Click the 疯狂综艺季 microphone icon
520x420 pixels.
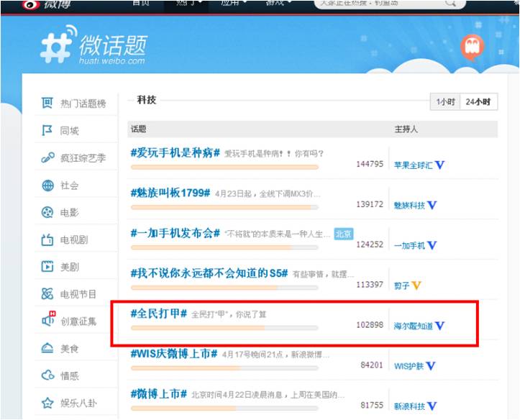click(x=47, y=157)
